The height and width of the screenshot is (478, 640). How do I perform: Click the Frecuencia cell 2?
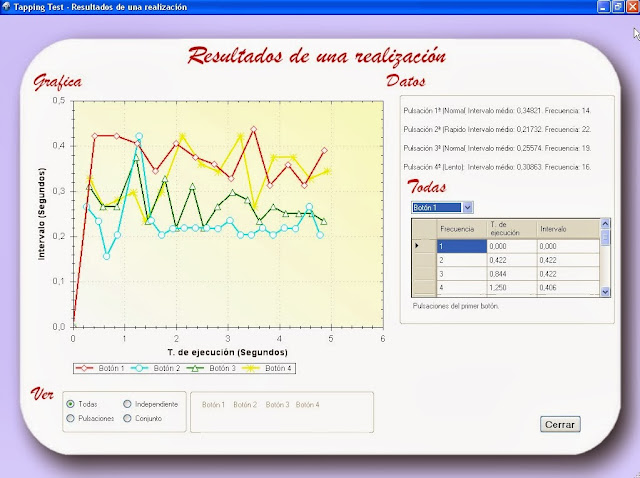coord(462,260)
